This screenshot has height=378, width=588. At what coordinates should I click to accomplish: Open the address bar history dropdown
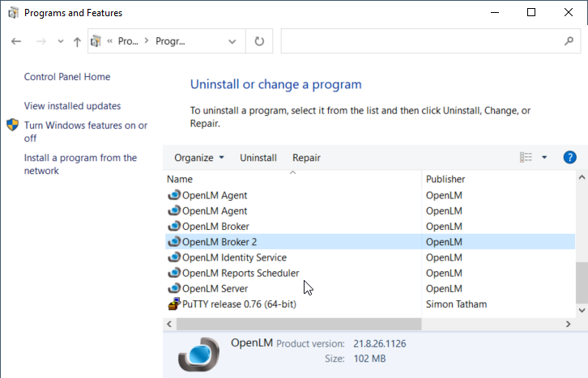click(x=233, y=40)
